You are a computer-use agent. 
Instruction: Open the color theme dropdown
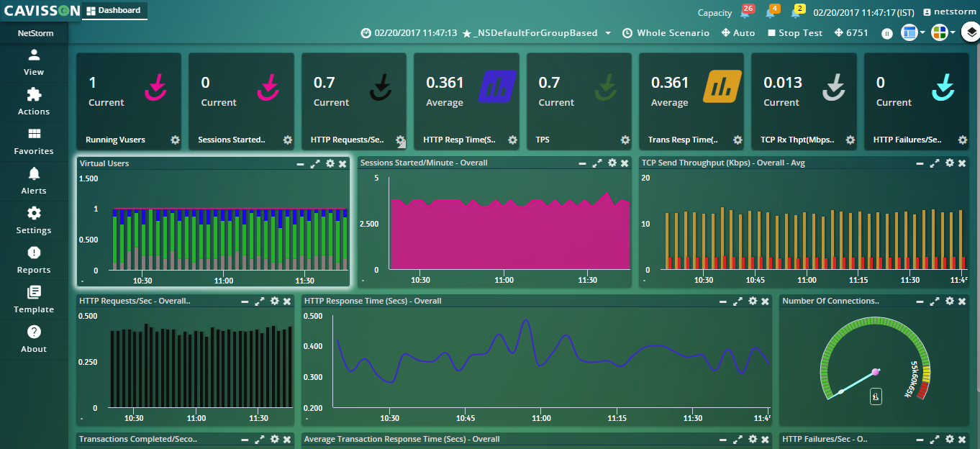943,32
